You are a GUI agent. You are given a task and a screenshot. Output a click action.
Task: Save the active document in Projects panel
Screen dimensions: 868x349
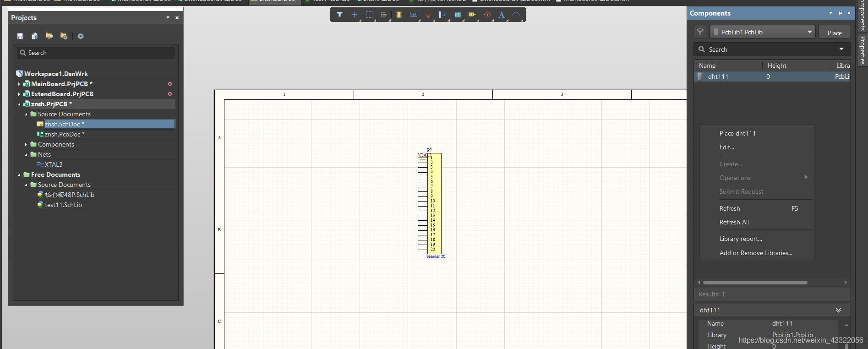(20, 36)
